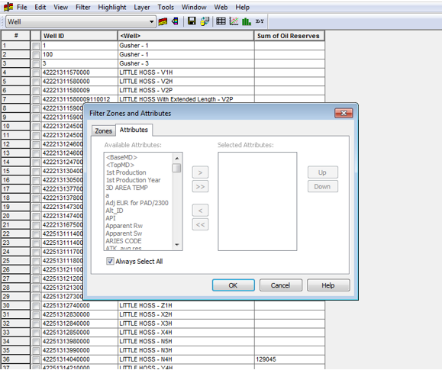Tick the checkbox for Well ID 3 row
442x370 pixels.
click(x=36, y=64)
